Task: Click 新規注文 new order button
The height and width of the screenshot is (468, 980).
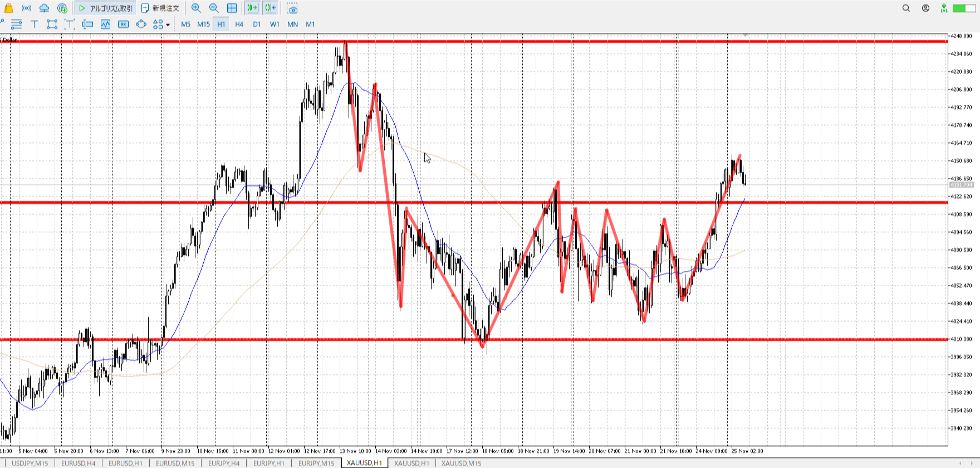Action: [x=160, y=8]
